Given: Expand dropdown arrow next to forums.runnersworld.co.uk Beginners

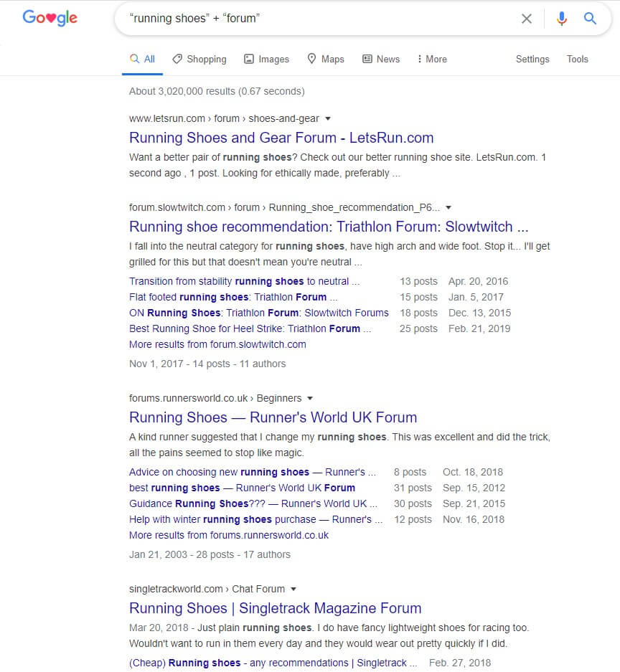Looking at the screenshot, I should click(x=310, y=399).
